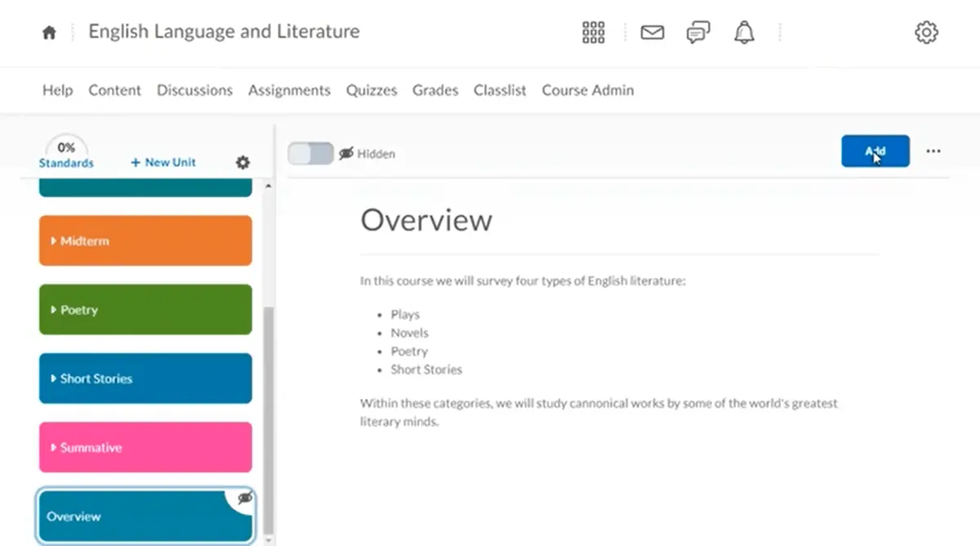This screenshot has height=546, width=980.
Task: Click the English Language and Literature title
Action: pos(224,32)
